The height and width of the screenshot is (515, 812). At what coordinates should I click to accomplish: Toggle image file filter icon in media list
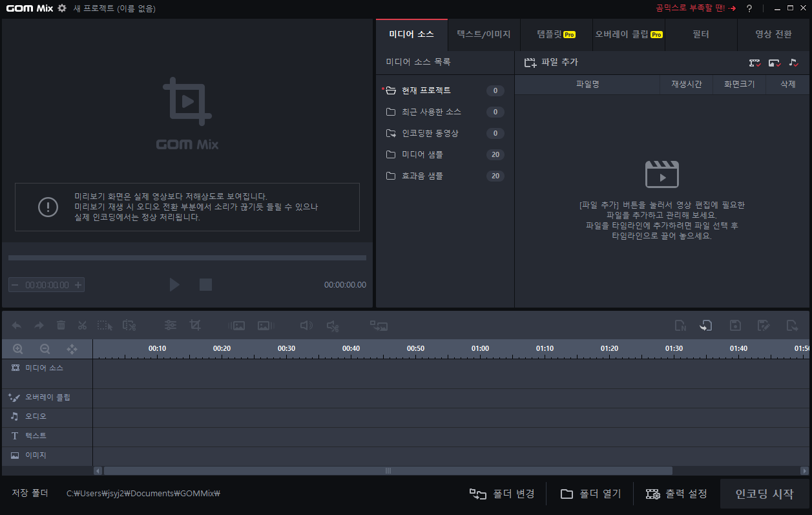click(775, 63)
